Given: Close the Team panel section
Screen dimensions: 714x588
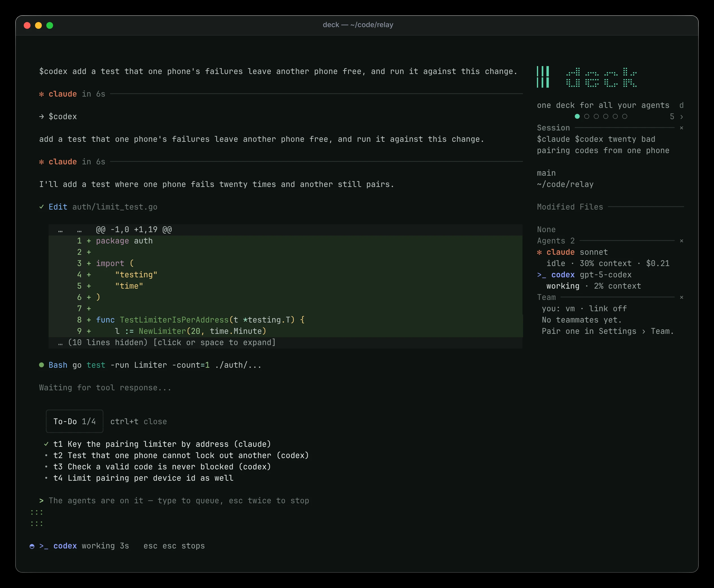Looking at the screenshot, I should tap(682, 298).
